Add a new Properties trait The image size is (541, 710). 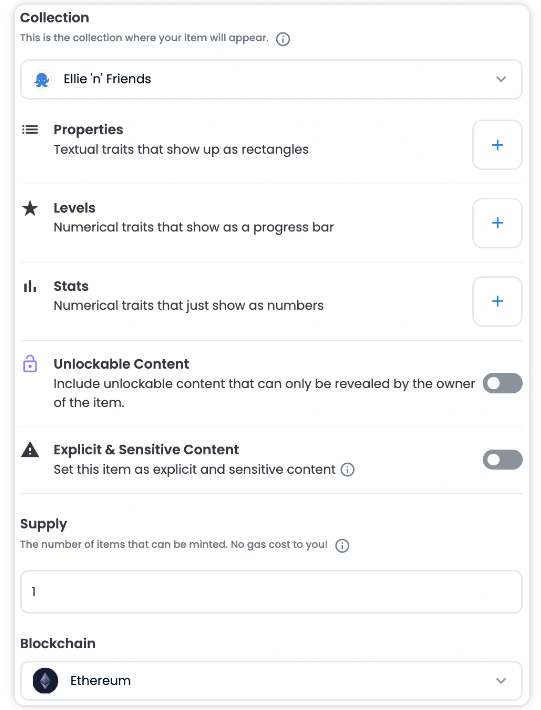[x=497, y=145]
